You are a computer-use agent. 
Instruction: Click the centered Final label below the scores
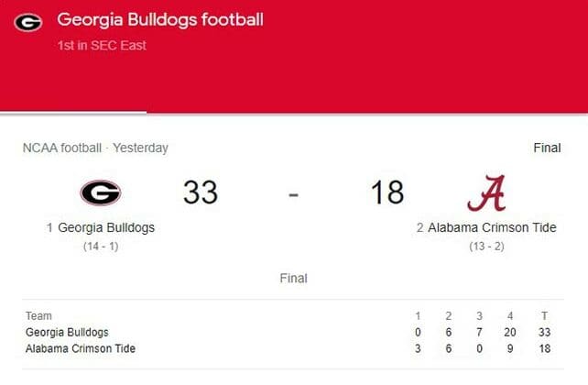tap(294, 279)
